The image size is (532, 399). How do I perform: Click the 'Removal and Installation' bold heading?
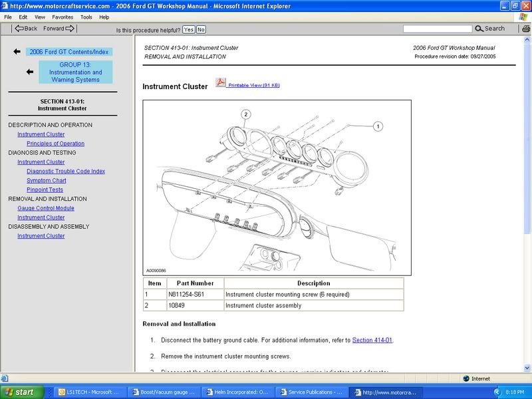click(179, 324)
